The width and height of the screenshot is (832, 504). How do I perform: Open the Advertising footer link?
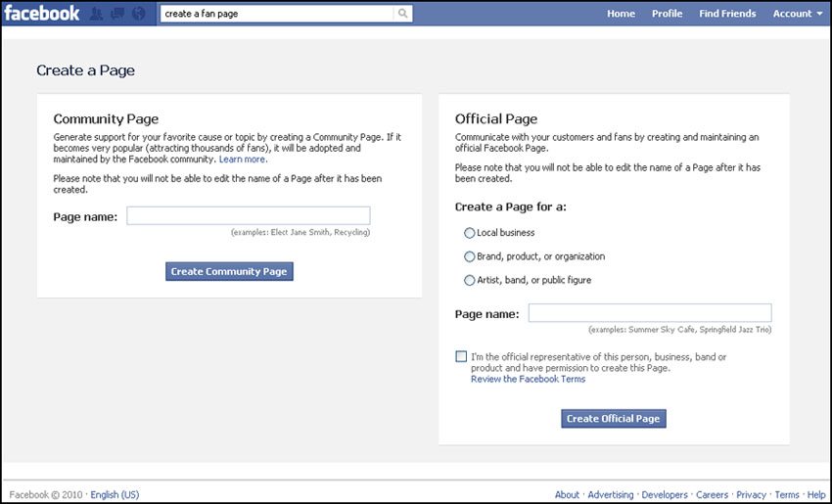(610, 494)
